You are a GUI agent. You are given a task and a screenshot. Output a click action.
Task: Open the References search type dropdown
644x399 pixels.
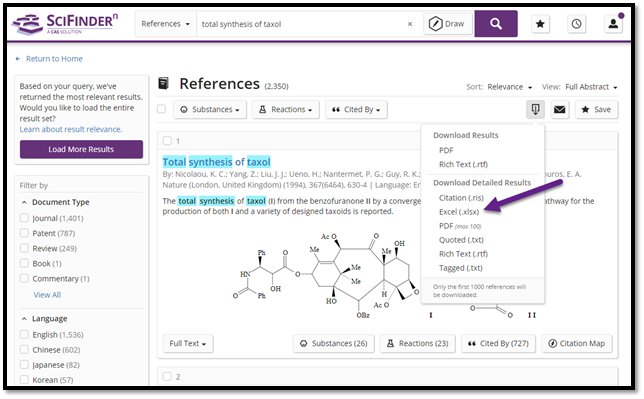point(166,24)
